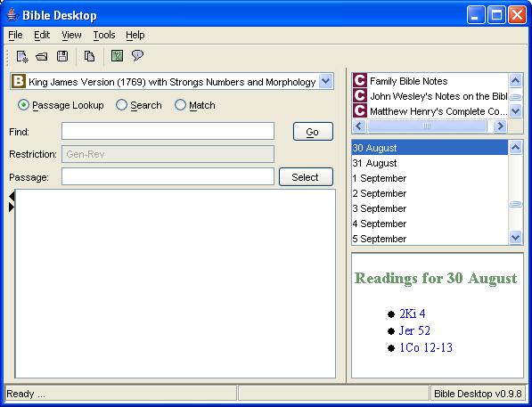
Task: Click the 'C' icon next to John Wesley's Notes
Action: point(360,95)
